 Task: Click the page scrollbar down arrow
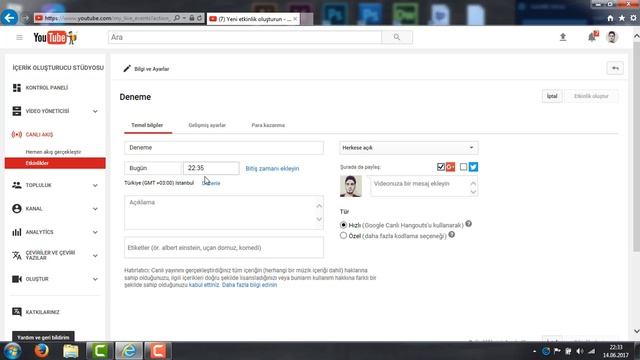coord(636,331)
